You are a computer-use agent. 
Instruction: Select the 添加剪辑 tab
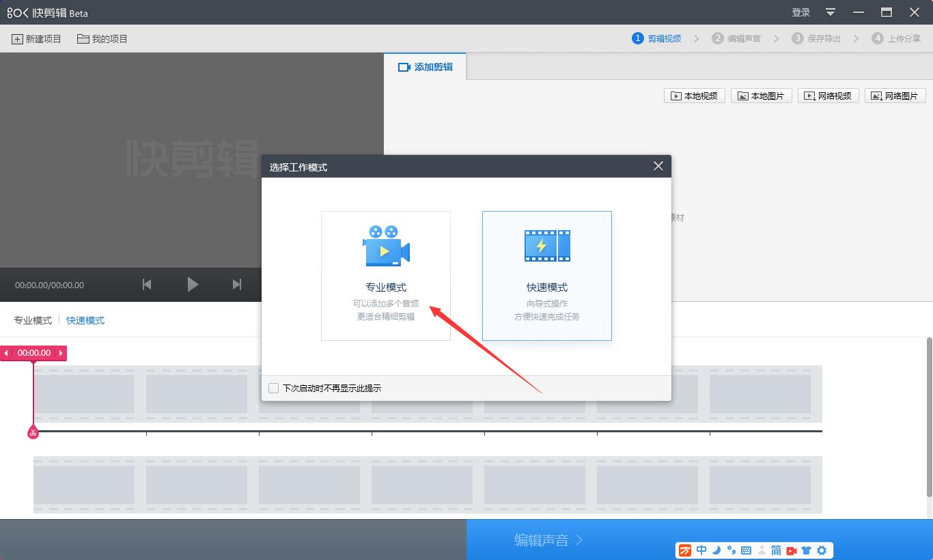click(425, 67)
